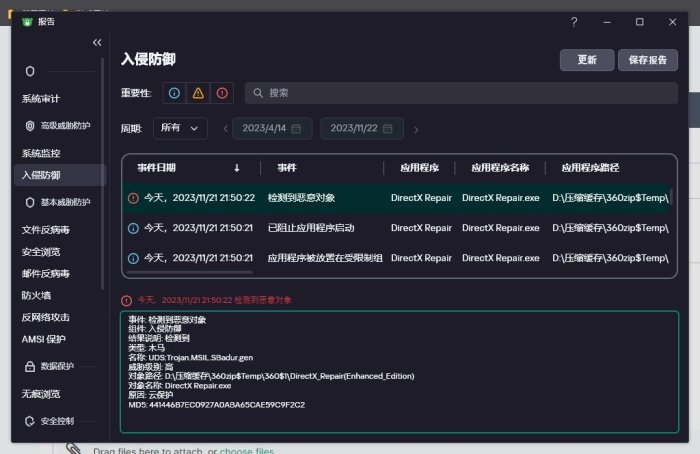Click the 数据保护 lock icon
700x454 pixels.
tap(30, 367)
